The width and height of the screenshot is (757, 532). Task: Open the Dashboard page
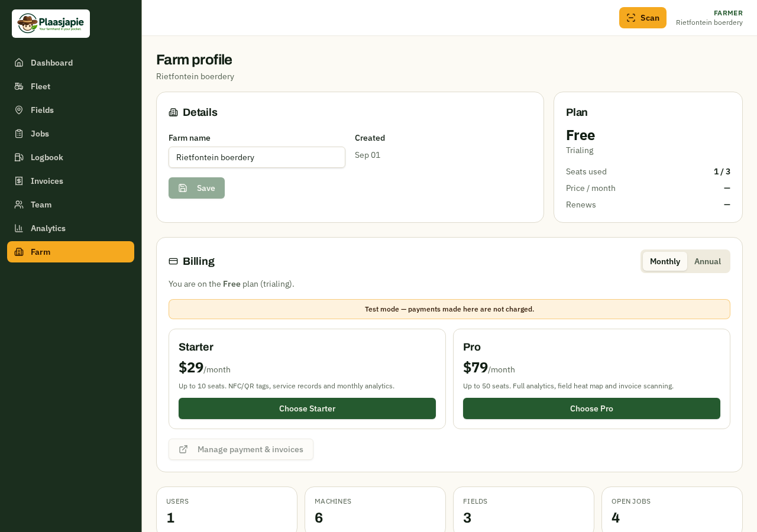click(70, 63)
